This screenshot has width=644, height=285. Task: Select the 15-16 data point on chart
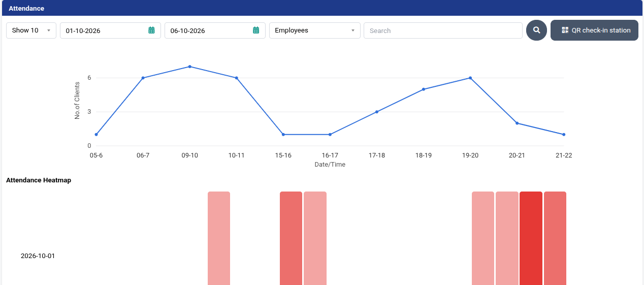[283, 135]
